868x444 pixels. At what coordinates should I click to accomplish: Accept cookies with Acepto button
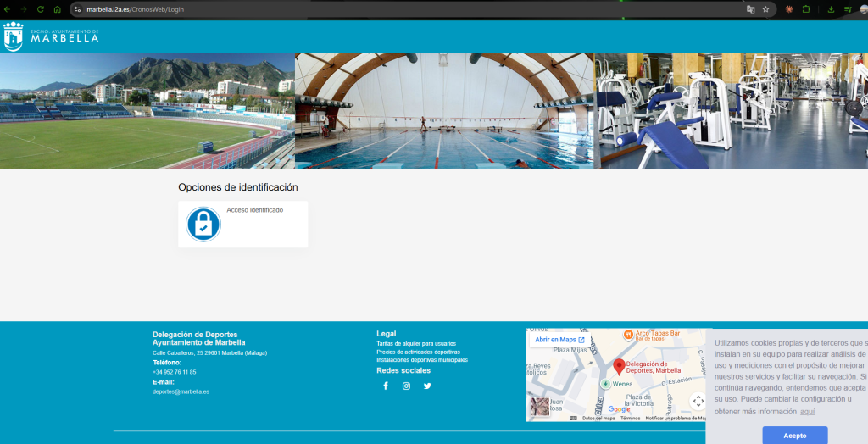pos(794,436)
